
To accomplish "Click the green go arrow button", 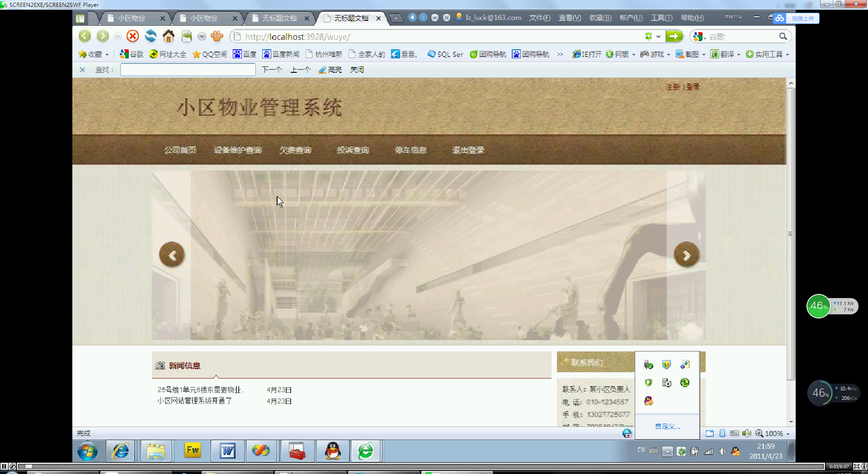I will [674, 36].
